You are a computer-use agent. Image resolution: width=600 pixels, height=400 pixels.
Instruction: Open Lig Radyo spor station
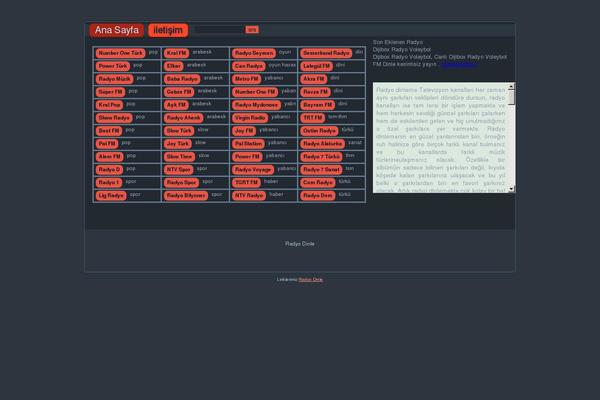pos(111,196)
